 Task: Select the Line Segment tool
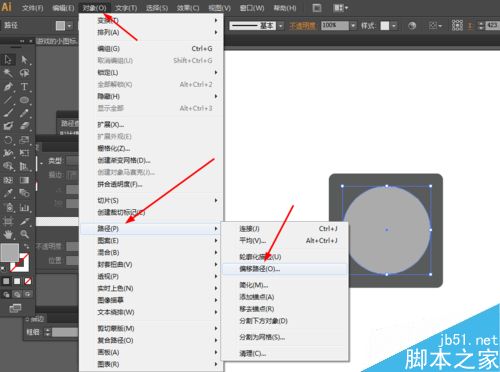(8, 100)
